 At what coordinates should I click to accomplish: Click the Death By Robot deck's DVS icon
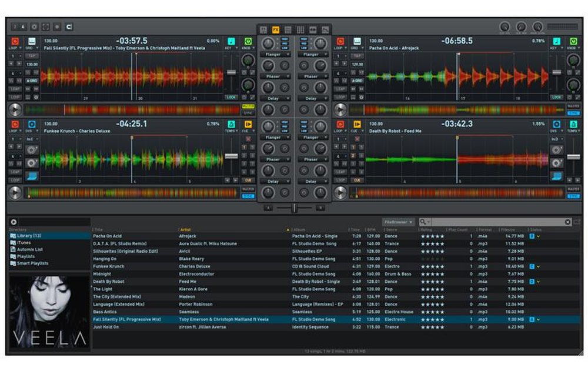tap(556, 124)
